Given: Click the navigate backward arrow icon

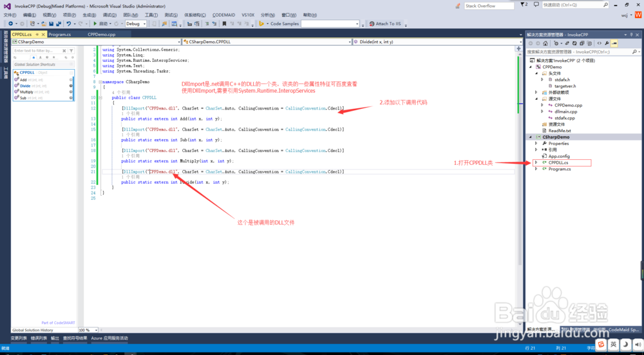Looking at the screenshot, I should tap(11, 24).
